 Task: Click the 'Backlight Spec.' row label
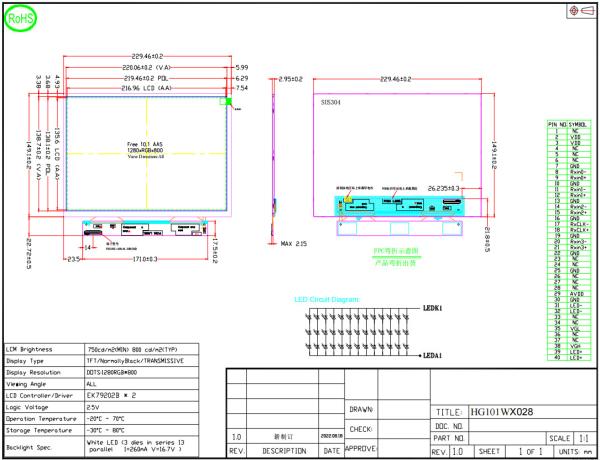click(29, 447)
